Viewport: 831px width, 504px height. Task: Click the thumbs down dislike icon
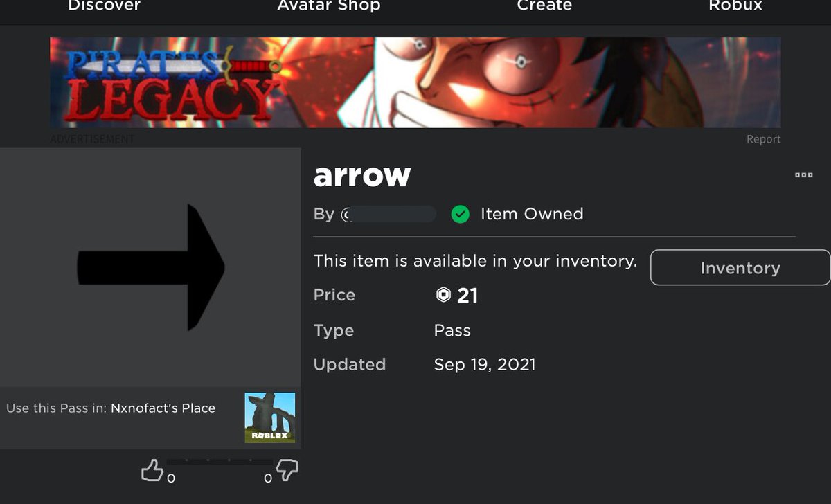click(x=287, y=471)
